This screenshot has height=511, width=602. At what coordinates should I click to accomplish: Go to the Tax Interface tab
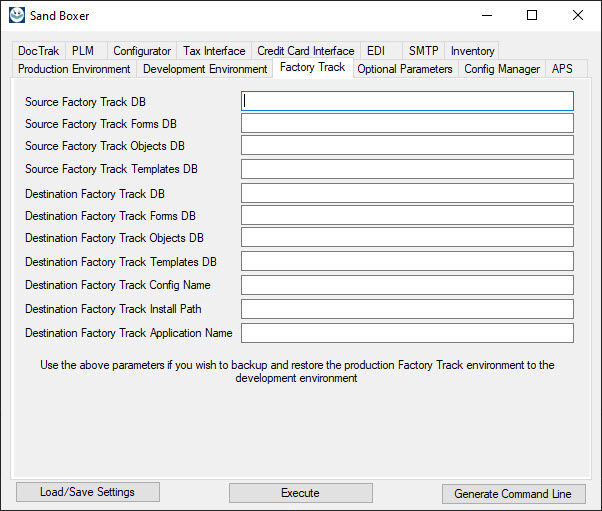click(x=214, y=51)
